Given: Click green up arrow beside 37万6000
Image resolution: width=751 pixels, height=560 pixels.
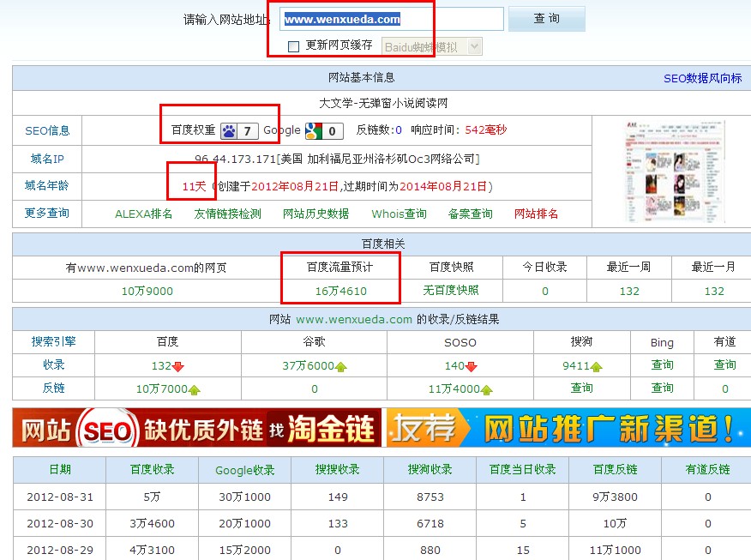Looking at the screenshot, I should click(341, 367).
